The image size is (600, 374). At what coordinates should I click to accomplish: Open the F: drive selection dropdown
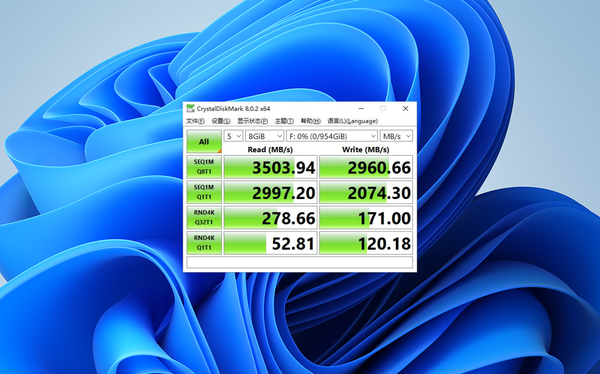pyautogui.click(x=332, y=136)
